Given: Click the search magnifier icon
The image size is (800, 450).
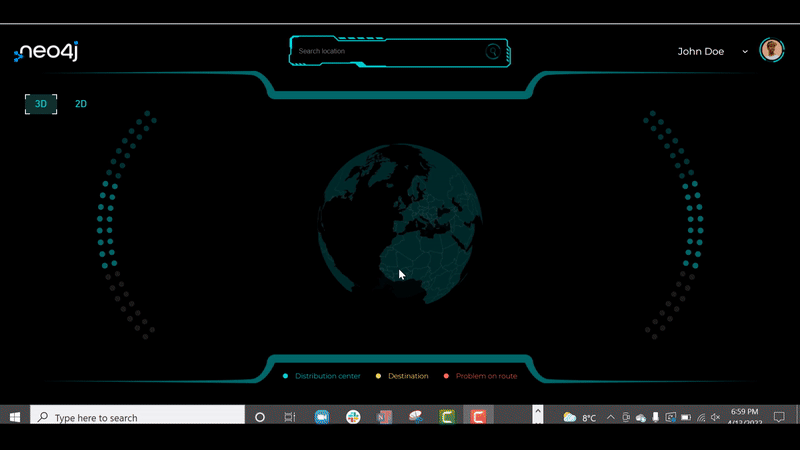Looking at the screenshot, I should click(x=493, y=51).
